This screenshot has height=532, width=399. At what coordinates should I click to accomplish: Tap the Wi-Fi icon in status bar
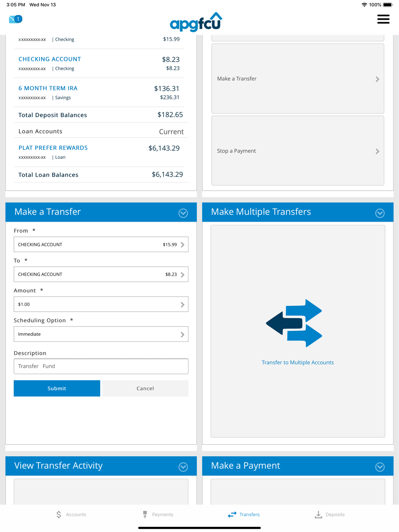tap(364, 5)
